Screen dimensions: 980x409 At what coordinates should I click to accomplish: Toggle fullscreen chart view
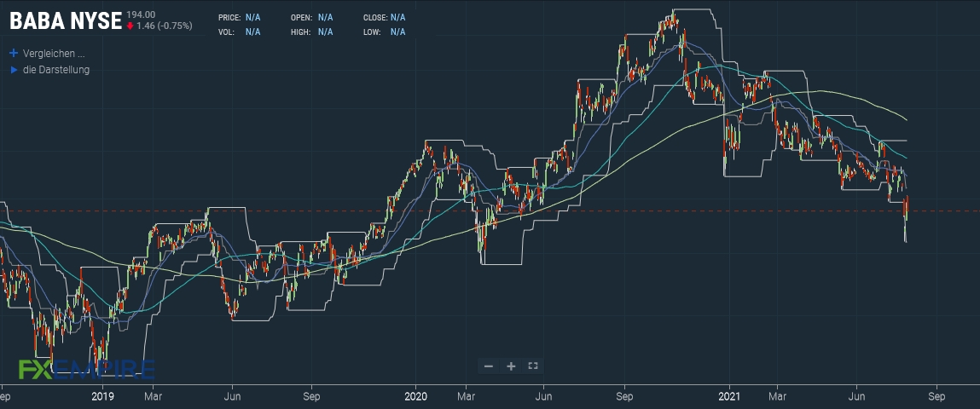coord(533,366)
